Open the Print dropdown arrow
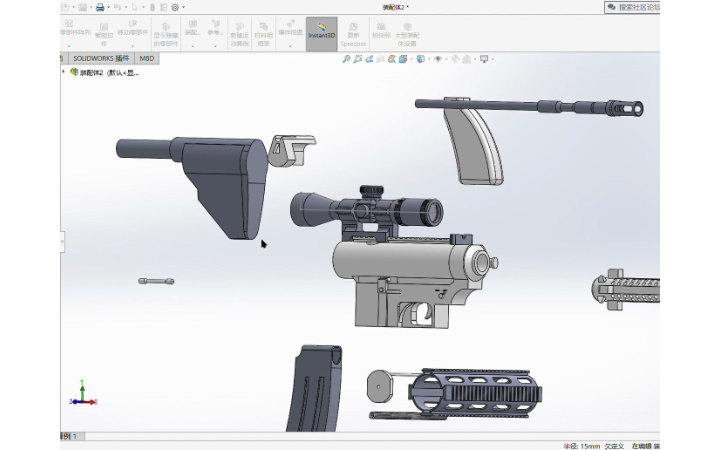This screenshot has height=450, width=720. tap(108, 7)
